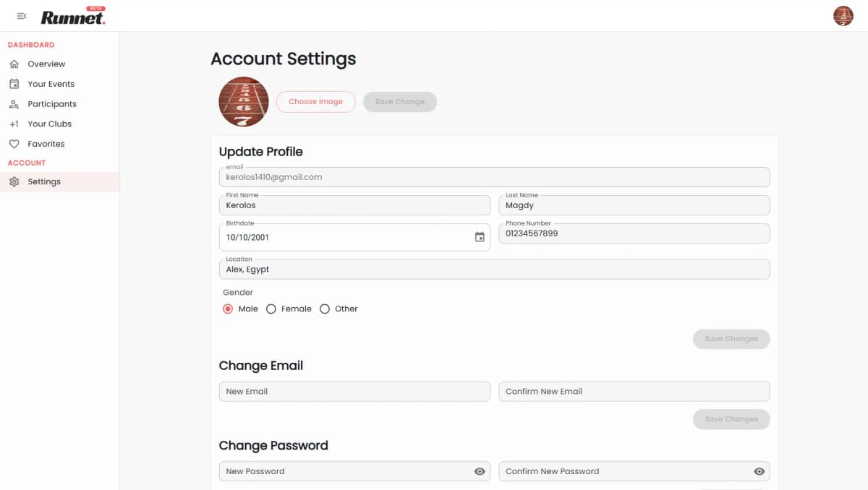Select the Female gender option
868x490 pixels.
(x=271, y=309)
